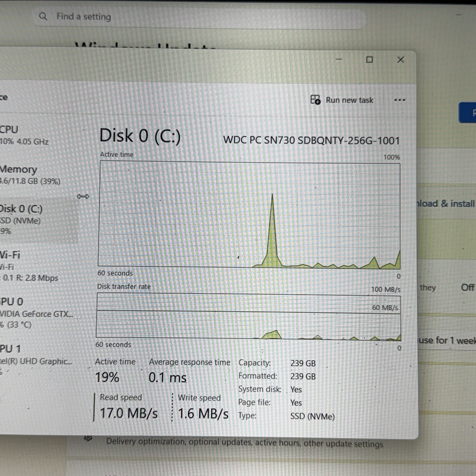Click the 19% active time value

click(x=107, y=377)
